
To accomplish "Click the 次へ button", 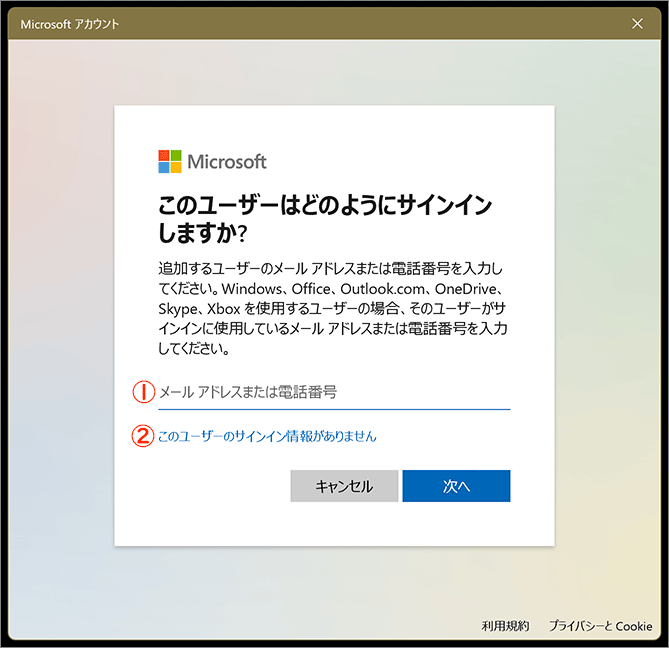I will [x=456, y=486].
